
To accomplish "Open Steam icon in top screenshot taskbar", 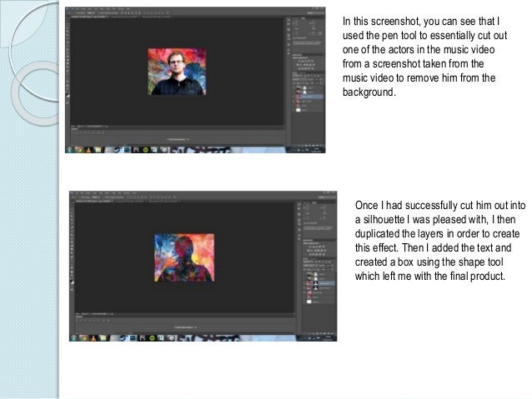I will (117, 149).
